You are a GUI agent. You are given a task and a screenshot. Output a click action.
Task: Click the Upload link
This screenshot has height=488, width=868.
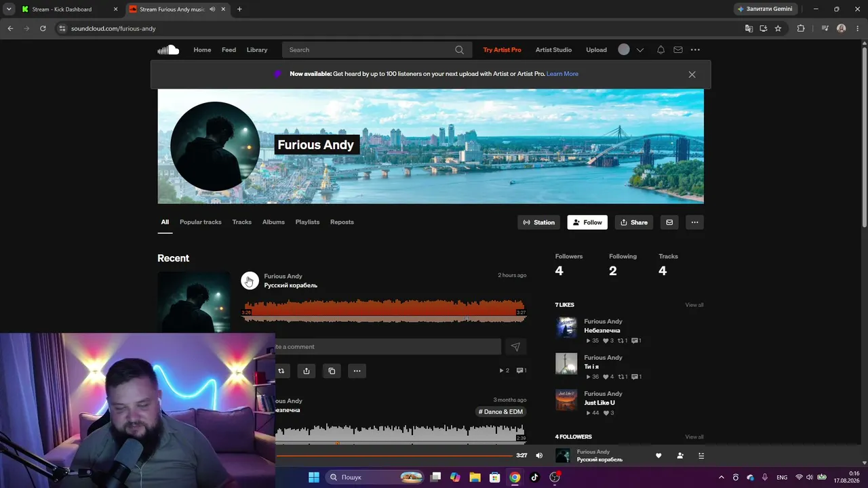click(597, 49)
